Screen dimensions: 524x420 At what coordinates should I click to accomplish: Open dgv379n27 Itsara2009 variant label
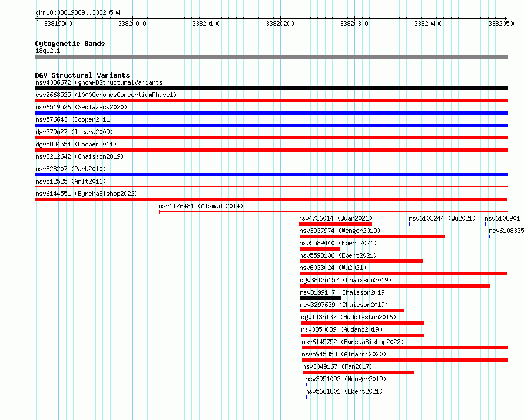click(x=74, y=132)
